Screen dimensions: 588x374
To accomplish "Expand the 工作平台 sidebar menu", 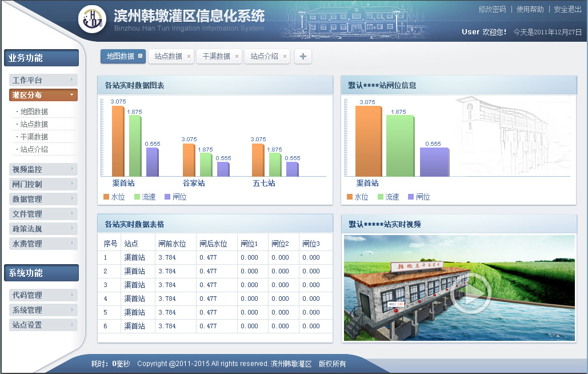I will point(43,80).
